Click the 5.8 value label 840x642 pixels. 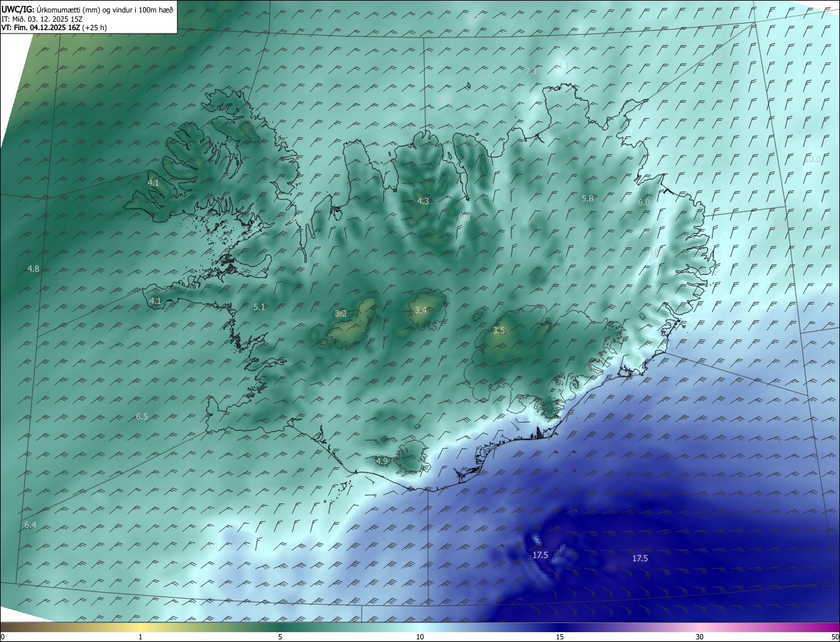[587, 198]
